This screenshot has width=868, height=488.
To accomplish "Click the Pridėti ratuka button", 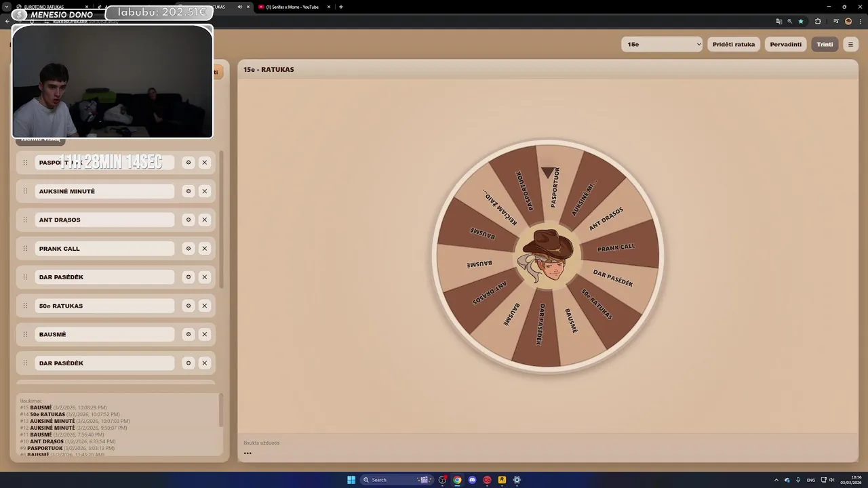I will click(x=734, y=44).
